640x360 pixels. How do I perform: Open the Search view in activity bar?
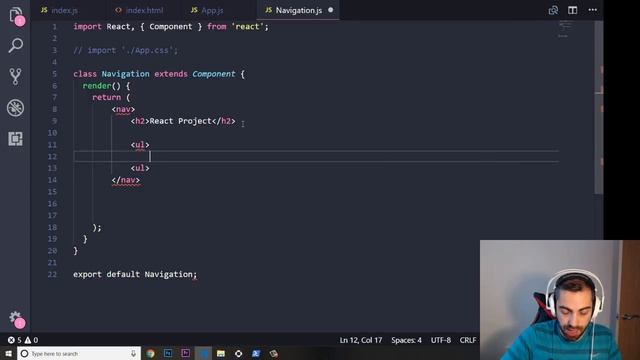pos(16,45)
